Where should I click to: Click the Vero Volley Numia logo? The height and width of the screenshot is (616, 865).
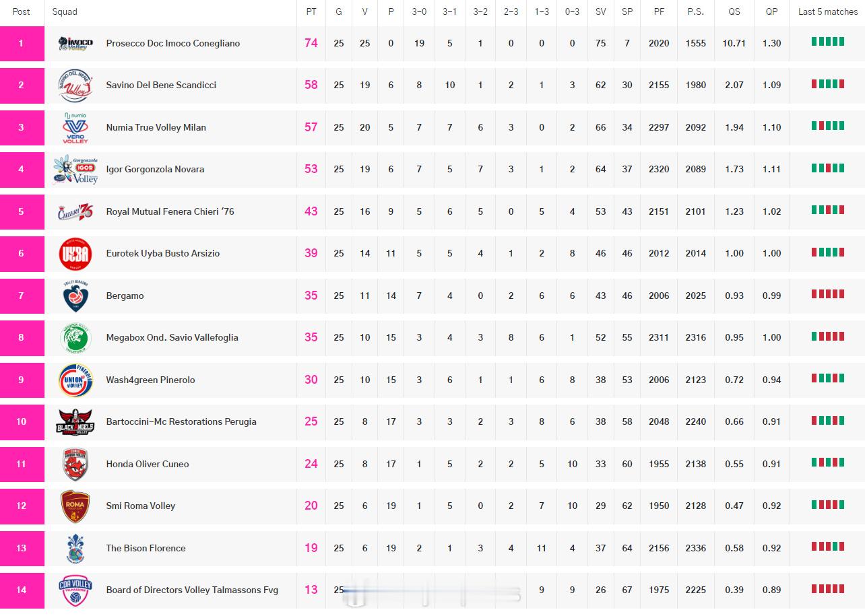tap(75, 127)
